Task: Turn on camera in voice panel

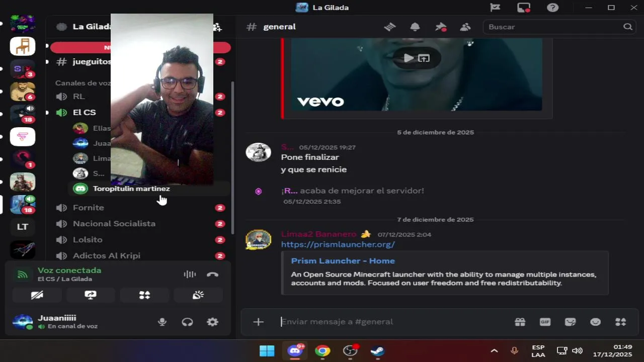Action: [37, 295]
